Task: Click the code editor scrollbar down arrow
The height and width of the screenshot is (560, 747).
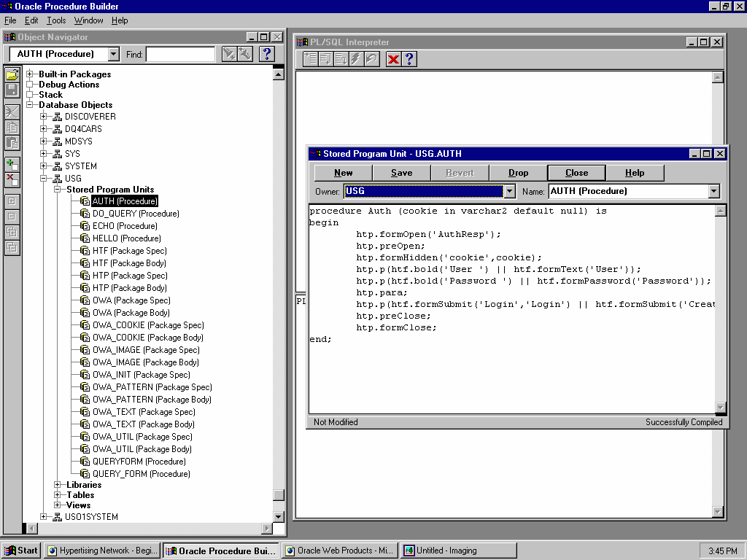Action: click(720, 408)
